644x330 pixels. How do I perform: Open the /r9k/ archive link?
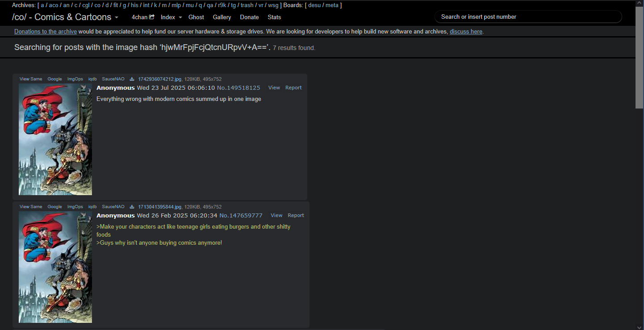(222, 5)
